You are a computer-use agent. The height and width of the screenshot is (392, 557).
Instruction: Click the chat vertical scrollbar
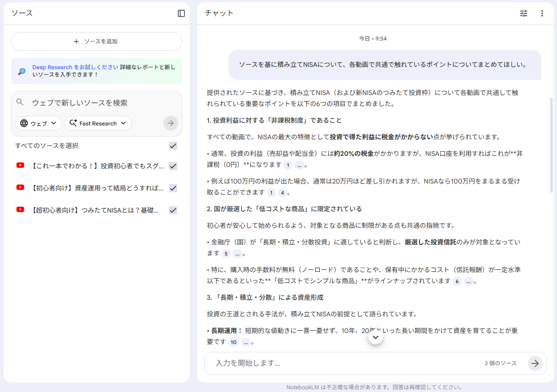point(551,145)
